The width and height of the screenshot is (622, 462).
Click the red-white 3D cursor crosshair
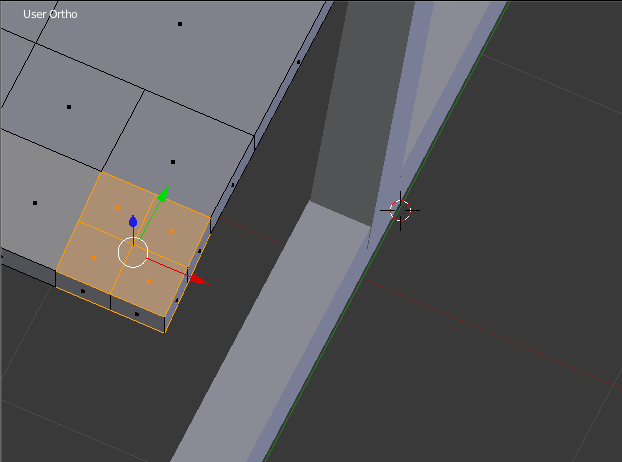pos(400,210)
